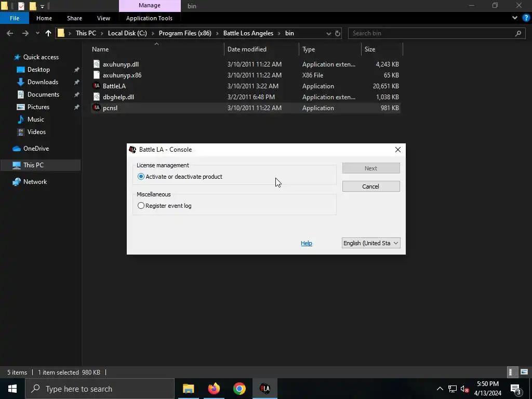Screen dimensions: 532x399
Task: Open Battle LA taskbar icon
Action: point(265,389)
